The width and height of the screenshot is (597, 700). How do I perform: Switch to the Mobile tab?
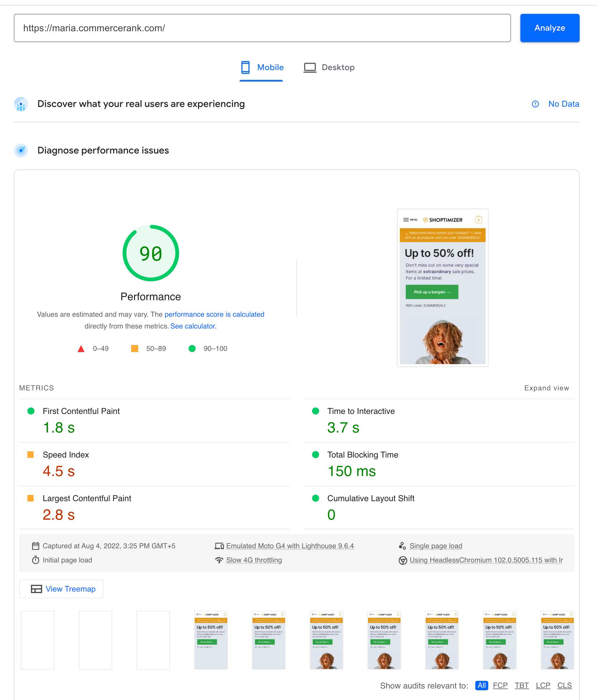click(261, 67)
